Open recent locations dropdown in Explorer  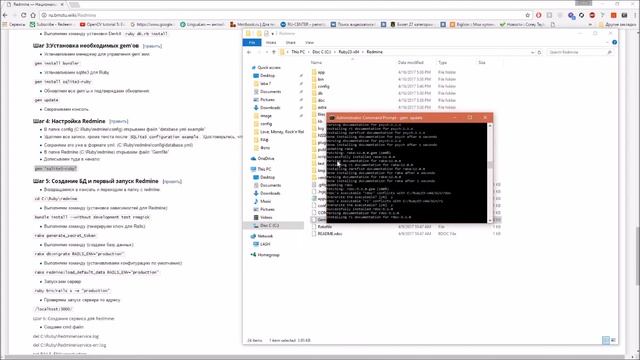pyautogui.click(x=266, y=52)
